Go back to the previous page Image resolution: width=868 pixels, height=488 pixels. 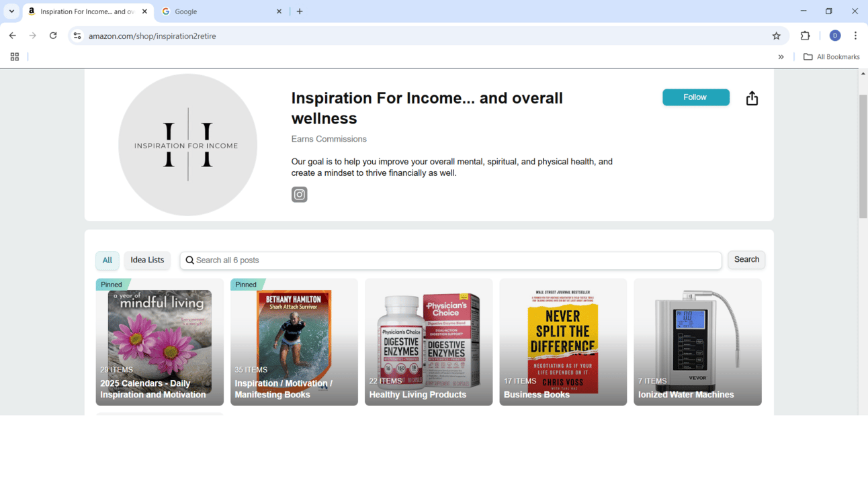(12, 36)
